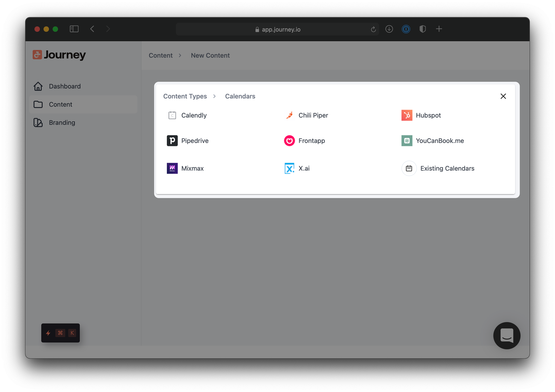Click the X.ai logo icon
555x392 pixels.
[289, 169]
